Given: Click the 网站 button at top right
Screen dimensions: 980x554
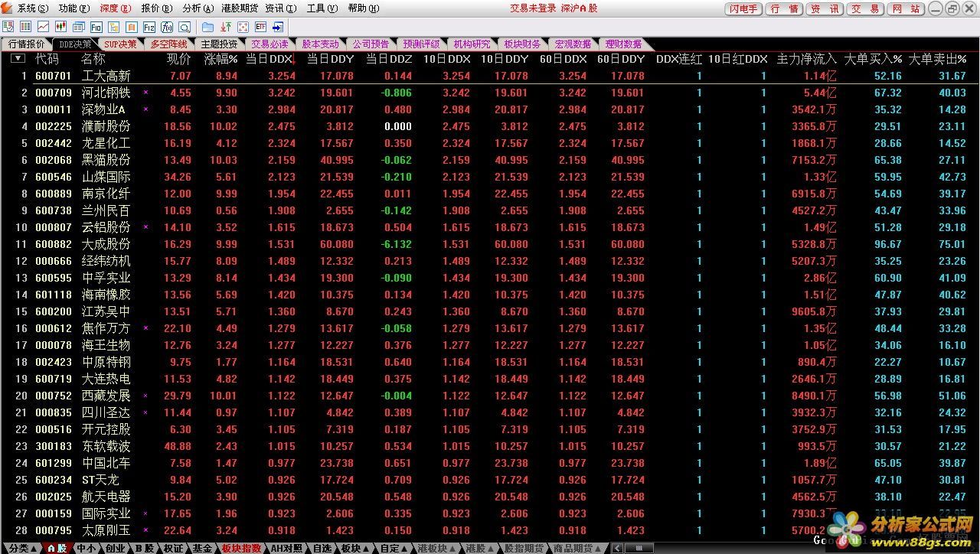Looking at the screenshot, I should tap(906, 9).
